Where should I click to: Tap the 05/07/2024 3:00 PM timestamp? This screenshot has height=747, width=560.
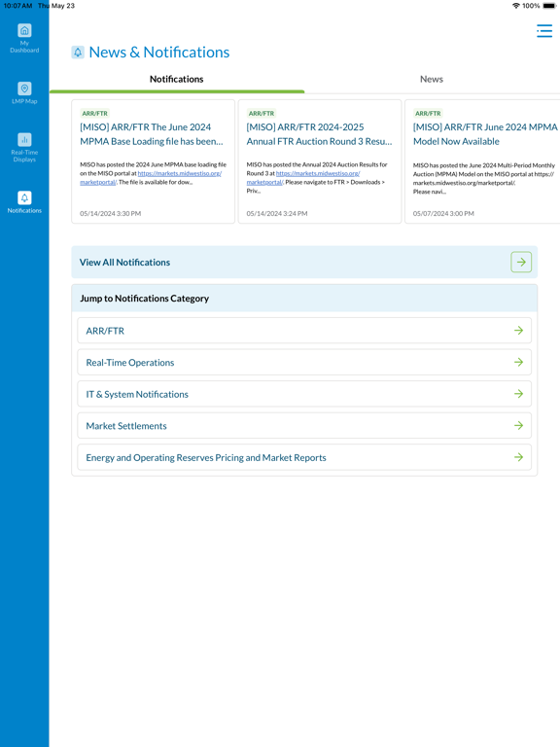coord(443,213)
